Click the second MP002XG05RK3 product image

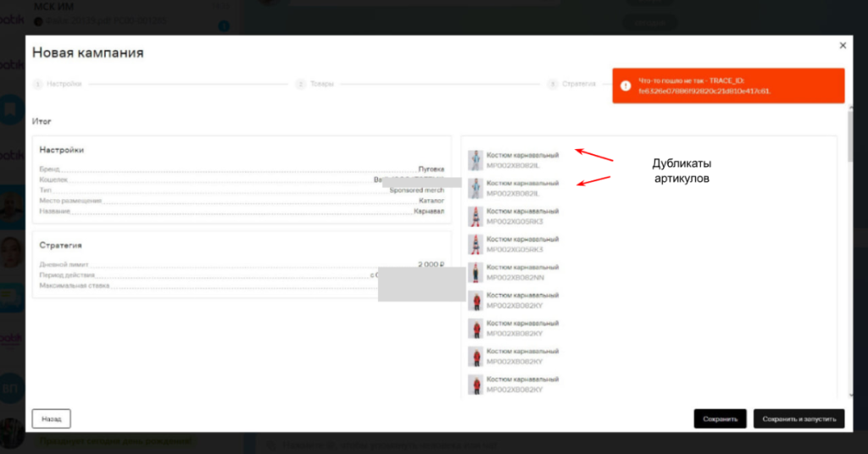(x=476, y=244)
